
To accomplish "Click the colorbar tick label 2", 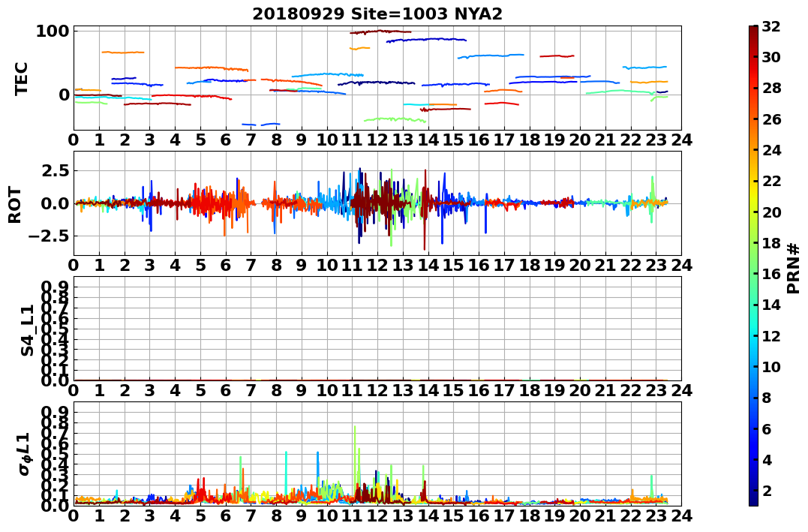I will tap(767, 490).
